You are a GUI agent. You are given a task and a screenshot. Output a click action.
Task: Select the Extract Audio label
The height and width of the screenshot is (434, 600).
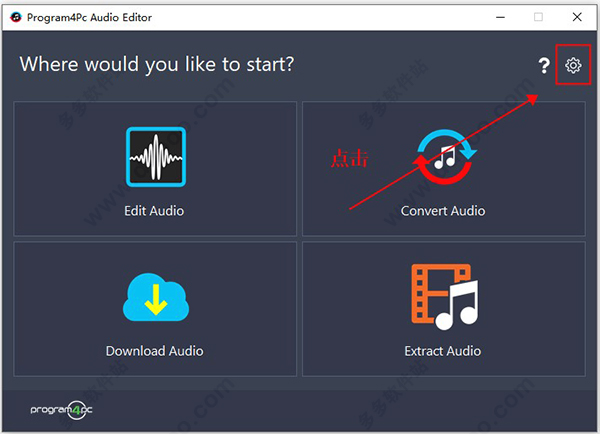[x=443, y=351]
